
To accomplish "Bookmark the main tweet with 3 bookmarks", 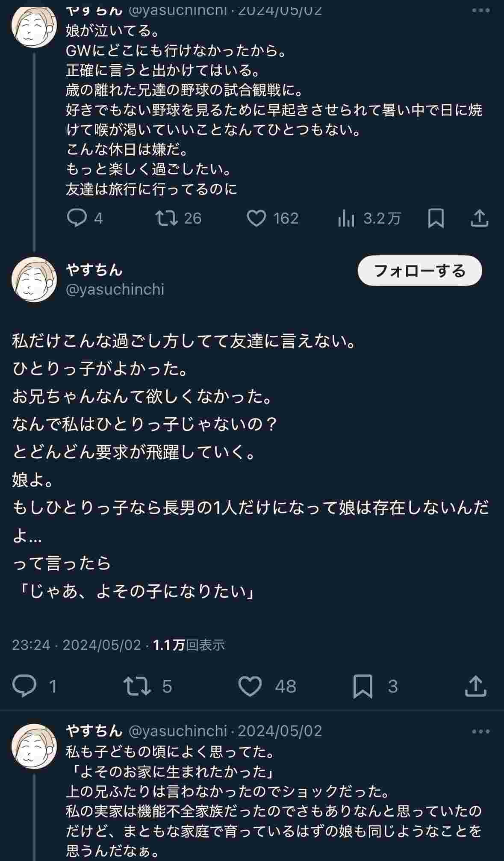I will coord(363,686).
